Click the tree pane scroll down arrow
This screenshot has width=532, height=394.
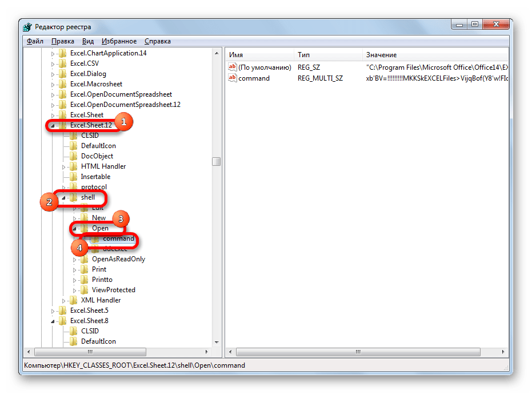pos(217,343)
